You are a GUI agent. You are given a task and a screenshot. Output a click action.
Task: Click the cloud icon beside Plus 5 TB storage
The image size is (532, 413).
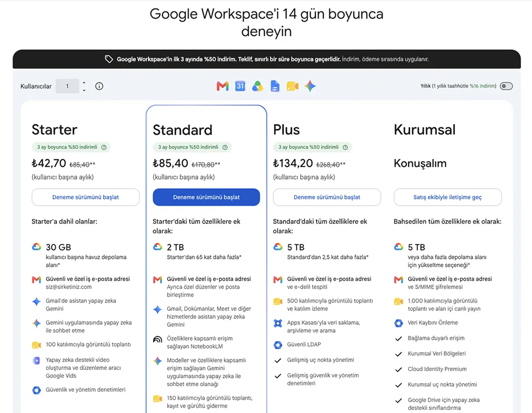(x=278, y=247)
